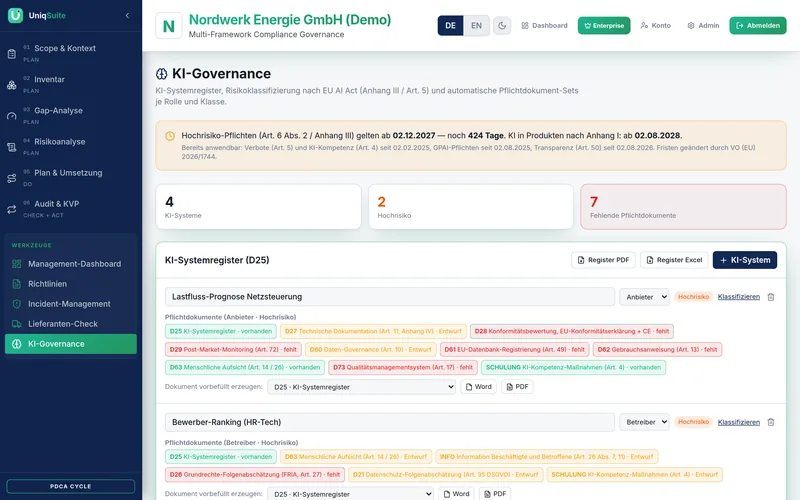The height and width of the screenshot is (500, 800).
Task: Click D27 Technische Dokumentation tag
Action: pyautogui.click(x=373, y=331)
